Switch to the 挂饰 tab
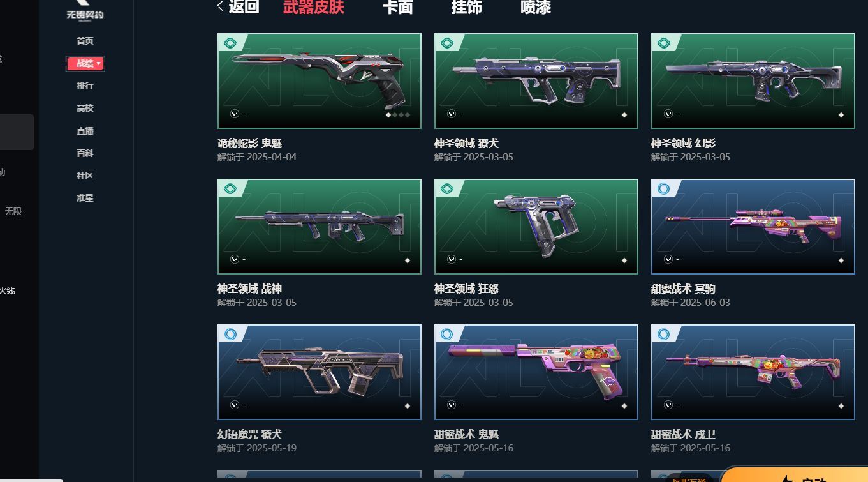This screenshot has width=868, height=482. coord(467,7)
